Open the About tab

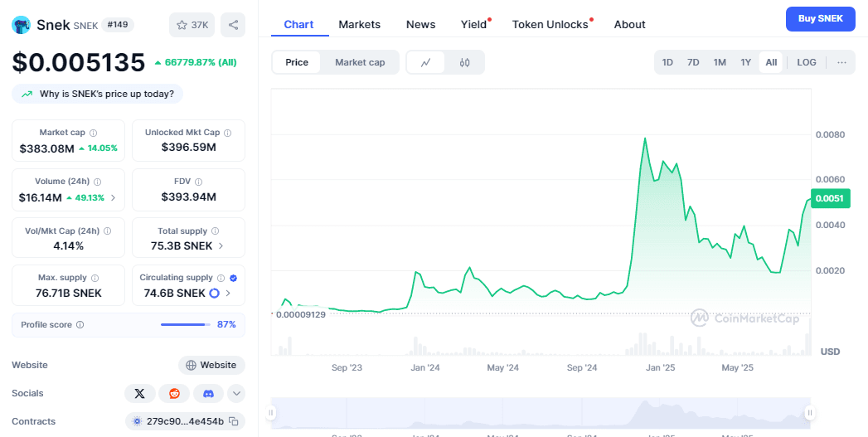coord(629,24)
